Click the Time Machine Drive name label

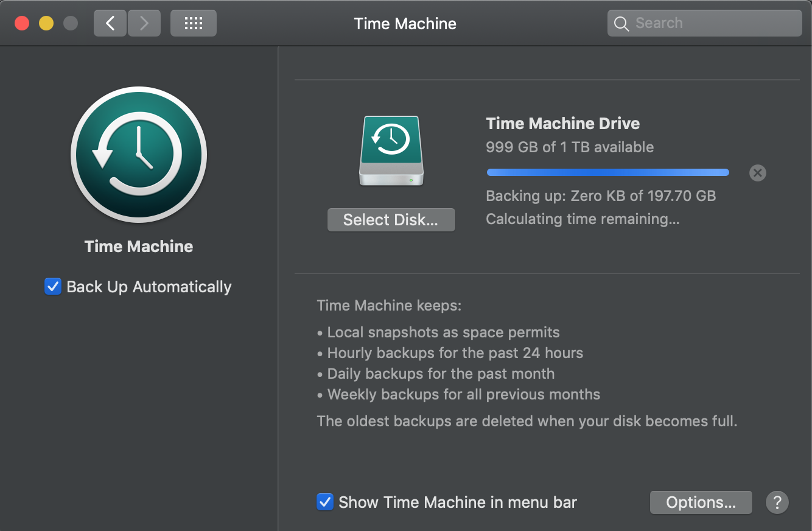562,124
